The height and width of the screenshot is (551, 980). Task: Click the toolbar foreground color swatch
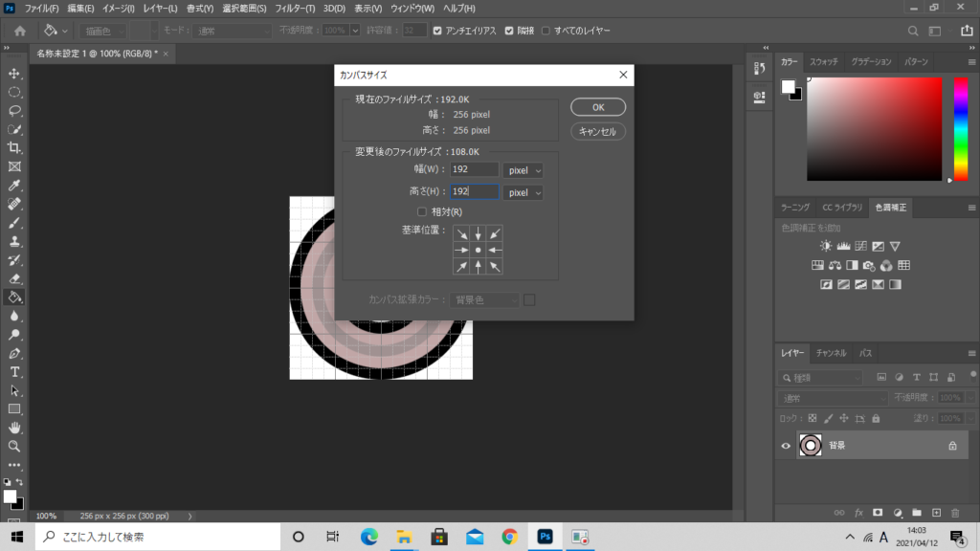[10, 496]
